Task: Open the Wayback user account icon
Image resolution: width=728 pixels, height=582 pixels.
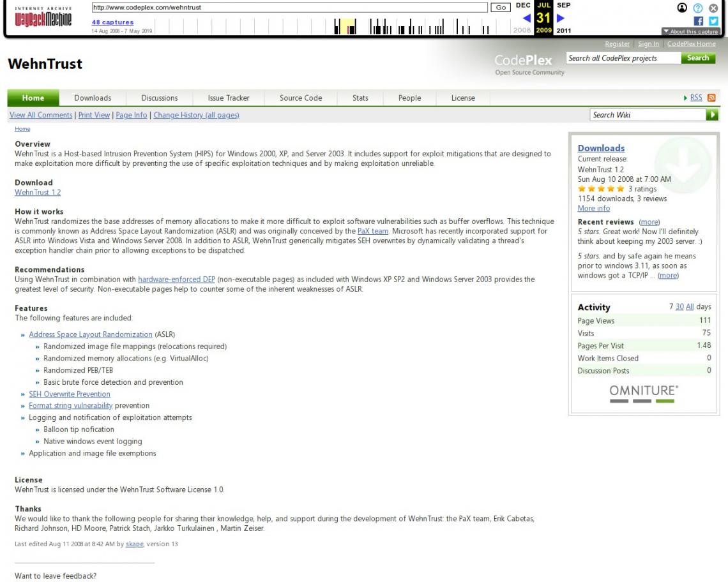Action: tap(681, 8)
